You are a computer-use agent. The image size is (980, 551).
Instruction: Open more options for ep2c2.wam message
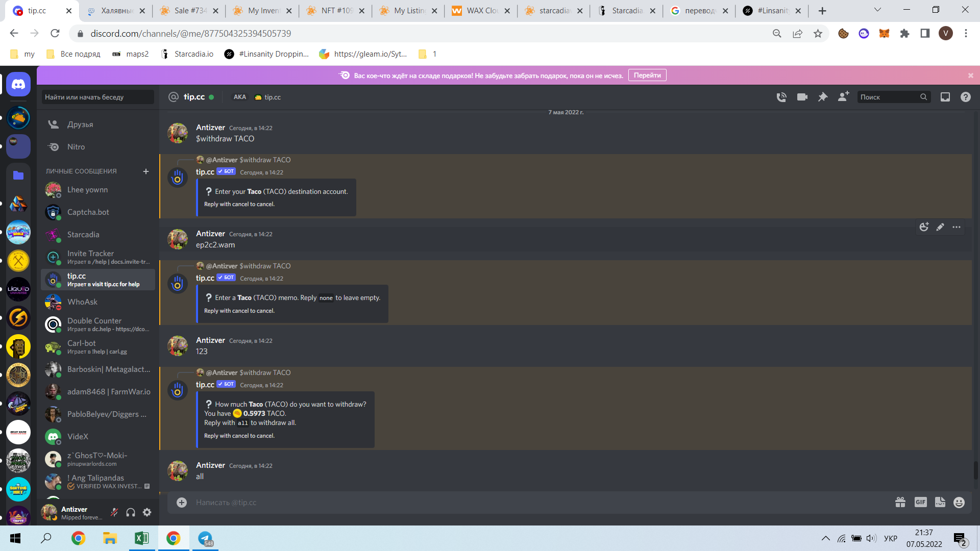point(957,227)
